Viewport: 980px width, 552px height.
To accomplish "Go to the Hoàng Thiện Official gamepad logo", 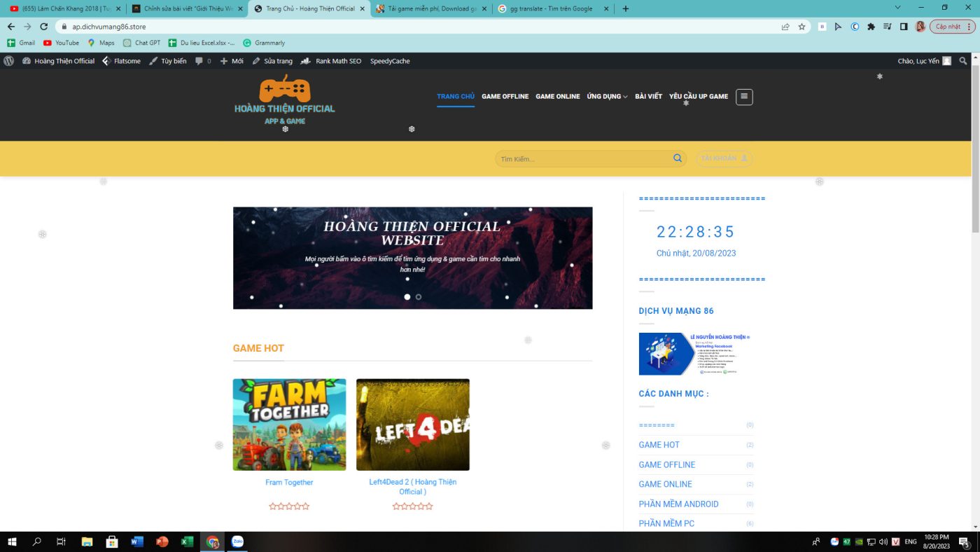I will point(284,100).
